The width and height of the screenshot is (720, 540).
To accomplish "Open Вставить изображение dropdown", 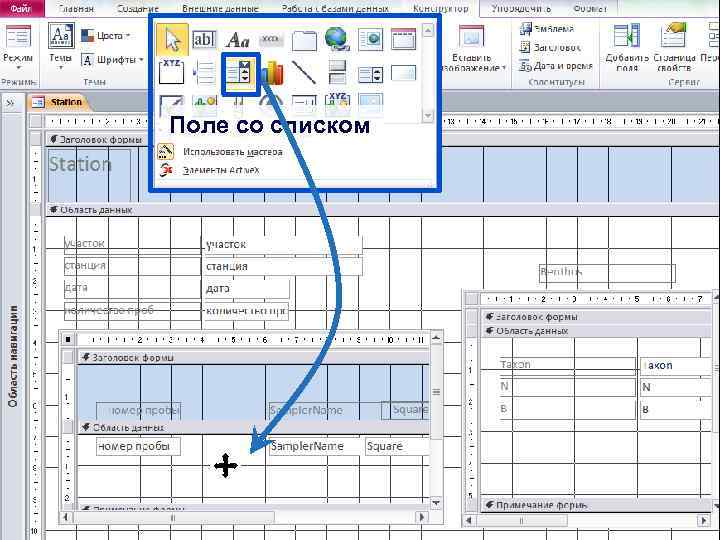I will coord(473,49).
